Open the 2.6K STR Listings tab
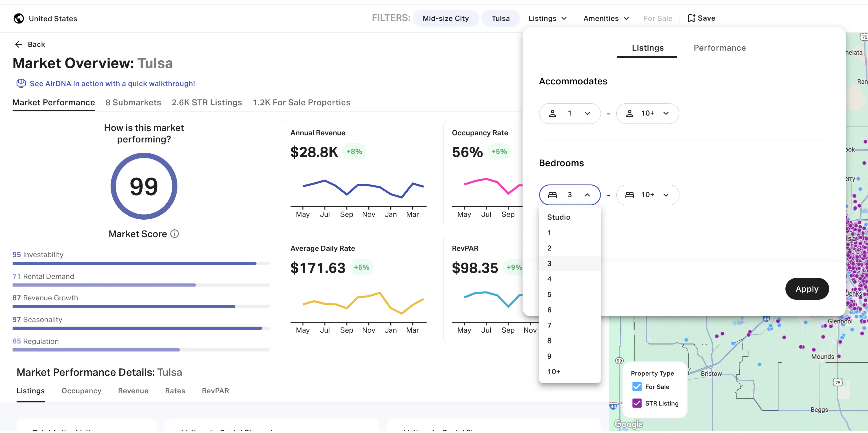This screenshot has width=868, height=433. [x=207, y=103]
